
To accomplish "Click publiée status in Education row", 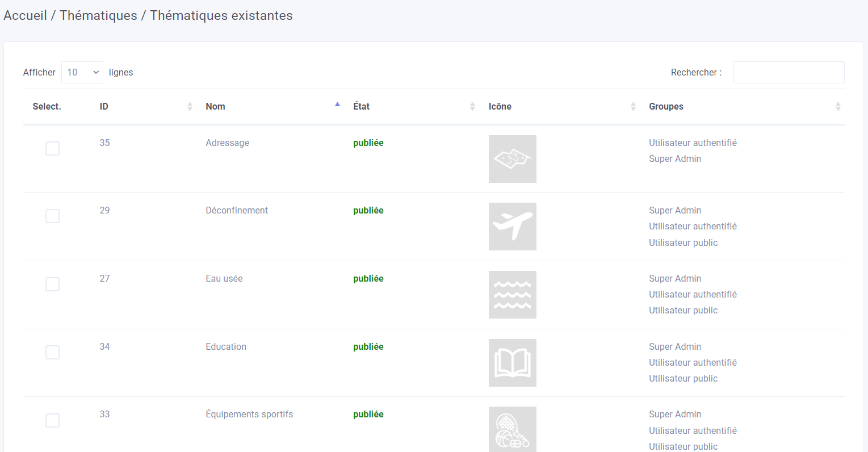I will (368, 346).
